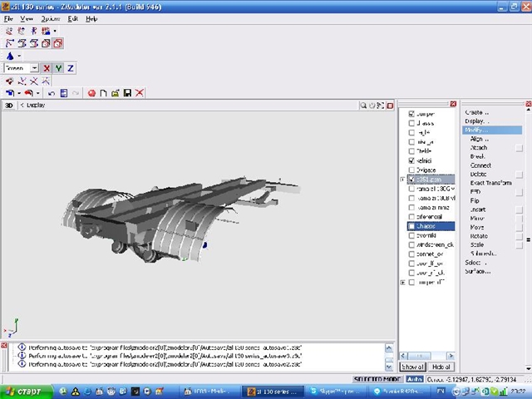The height and width of the screenshot is (399, 532).
Task: Click the Hide all button
Action: (x=441, y=367)
